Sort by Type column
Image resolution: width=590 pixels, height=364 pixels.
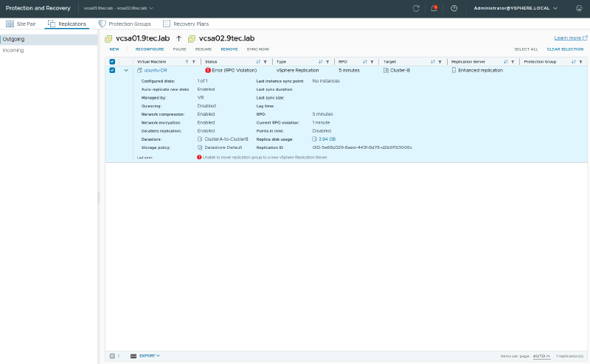321,62
